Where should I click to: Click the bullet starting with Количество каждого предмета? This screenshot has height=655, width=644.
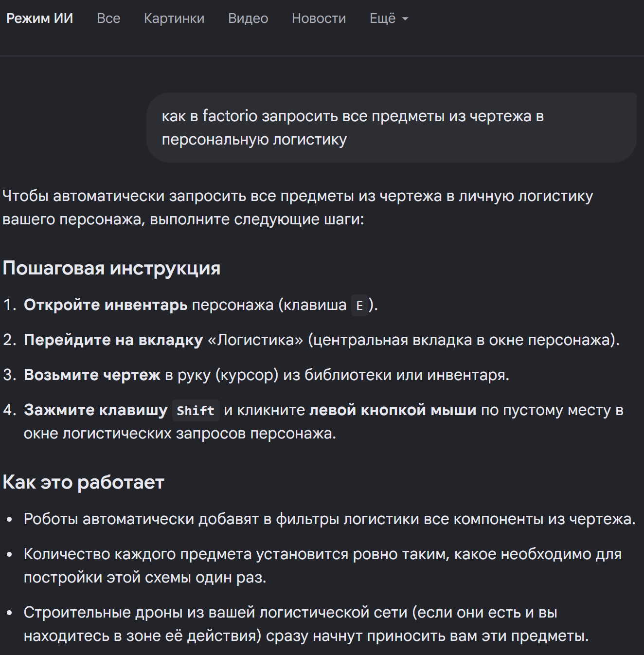pos(322,566)
